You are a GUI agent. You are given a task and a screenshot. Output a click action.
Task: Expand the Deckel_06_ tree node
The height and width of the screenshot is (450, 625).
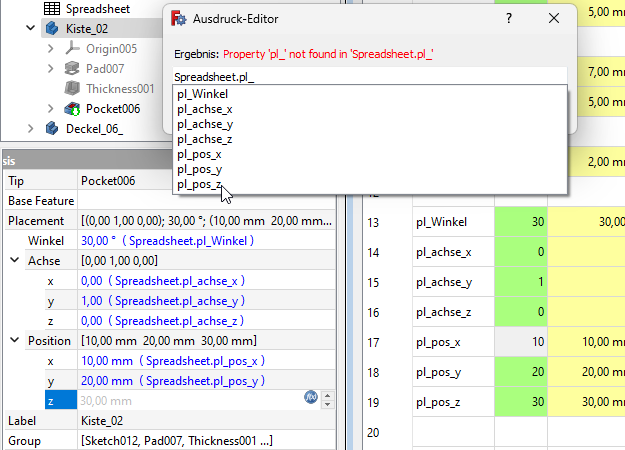(30, 128)
